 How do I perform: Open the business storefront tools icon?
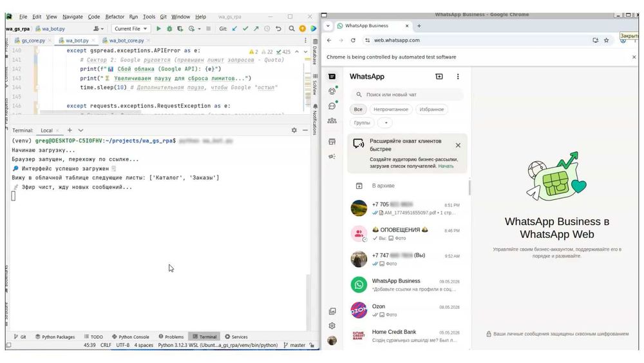pos(332,142)
